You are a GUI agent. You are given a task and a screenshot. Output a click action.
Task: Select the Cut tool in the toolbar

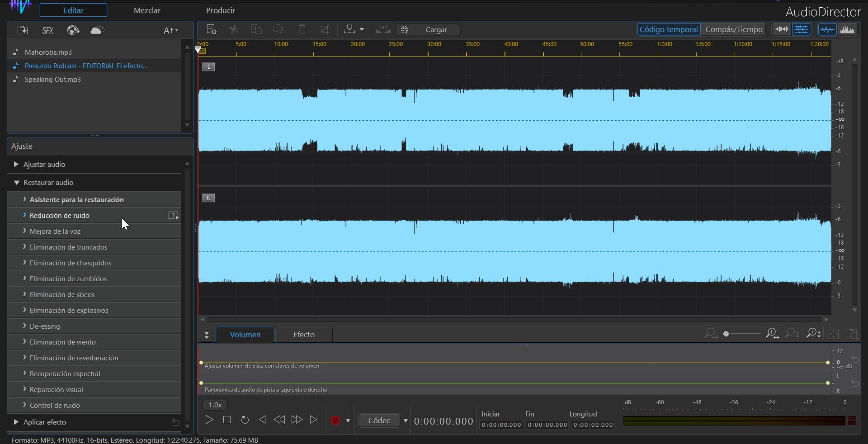click(234, 29)
